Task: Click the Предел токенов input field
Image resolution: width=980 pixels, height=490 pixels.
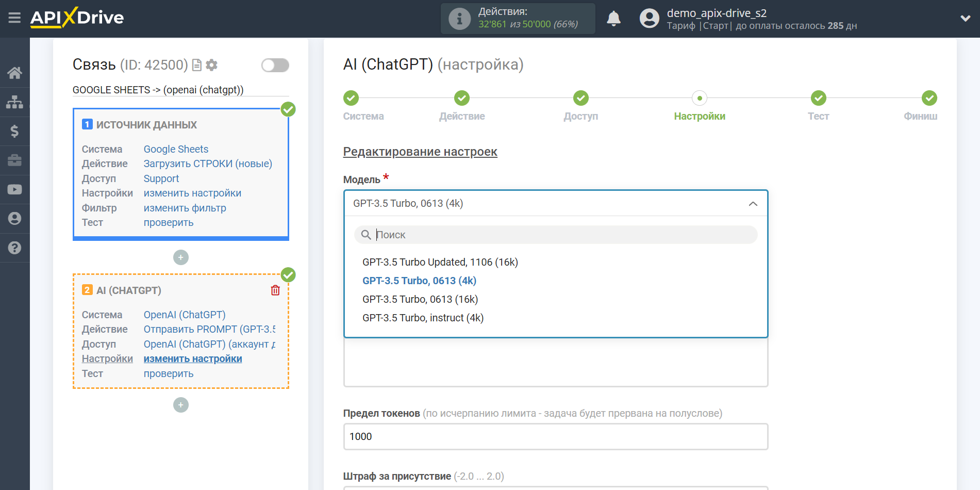Action: pyautogui.click(x=556, y=436)
